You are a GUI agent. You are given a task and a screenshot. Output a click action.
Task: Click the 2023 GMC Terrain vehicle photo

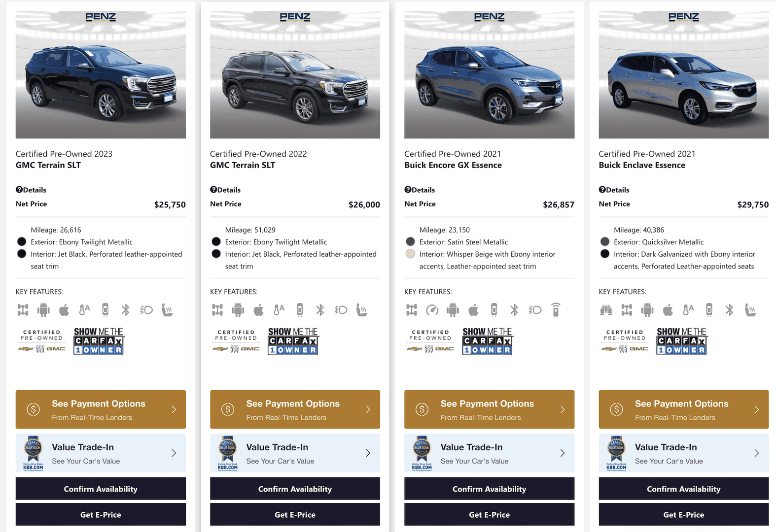click(101, 74)
